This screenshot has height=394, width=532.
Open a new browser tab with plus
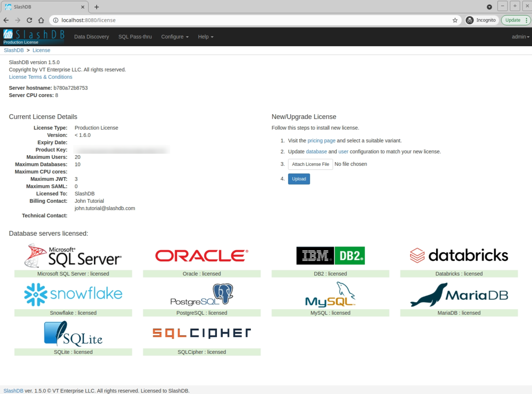[x=96, y=7]
